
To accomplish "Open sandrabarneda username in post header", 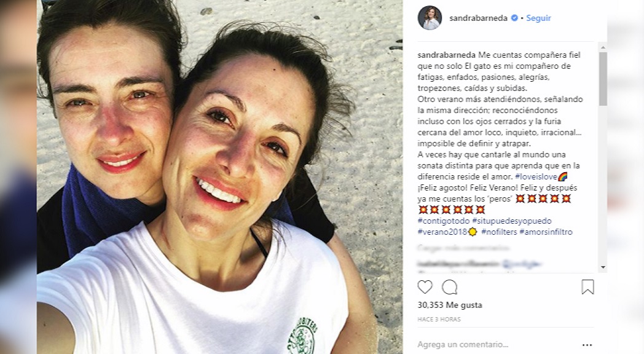I will pyautogui.click(x=479, y=18).
